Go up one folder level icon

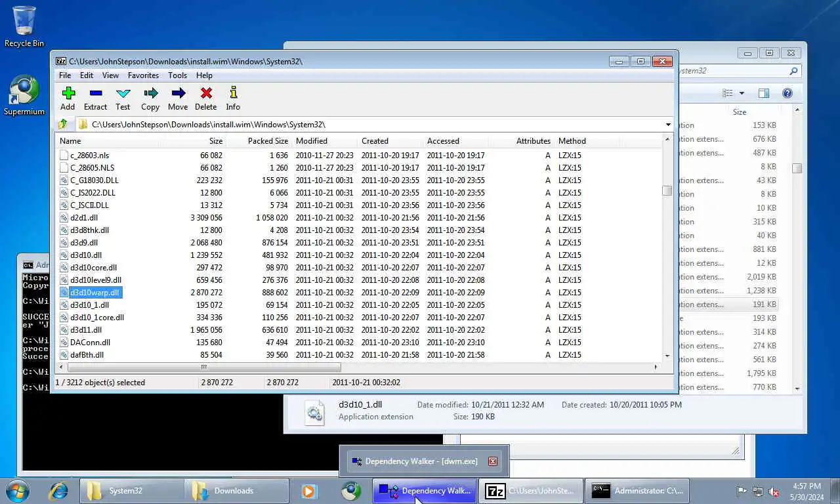point(63,124)
